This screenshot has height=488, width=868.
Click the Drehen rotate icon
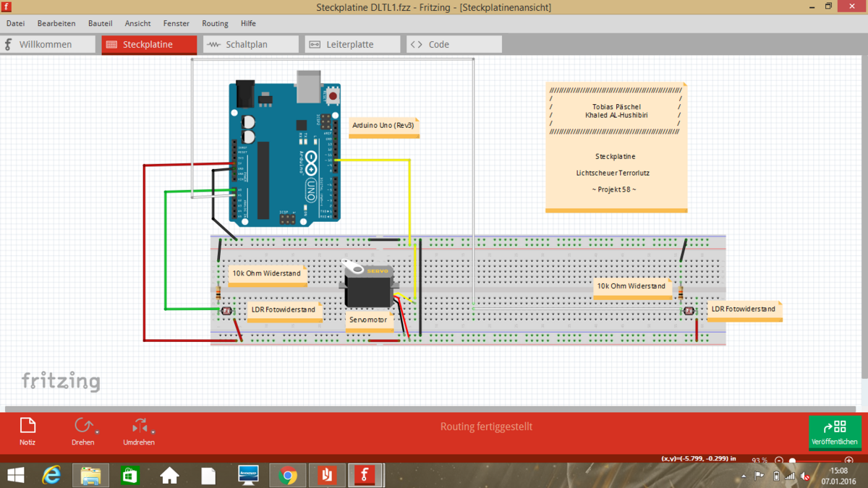[82, 426]
